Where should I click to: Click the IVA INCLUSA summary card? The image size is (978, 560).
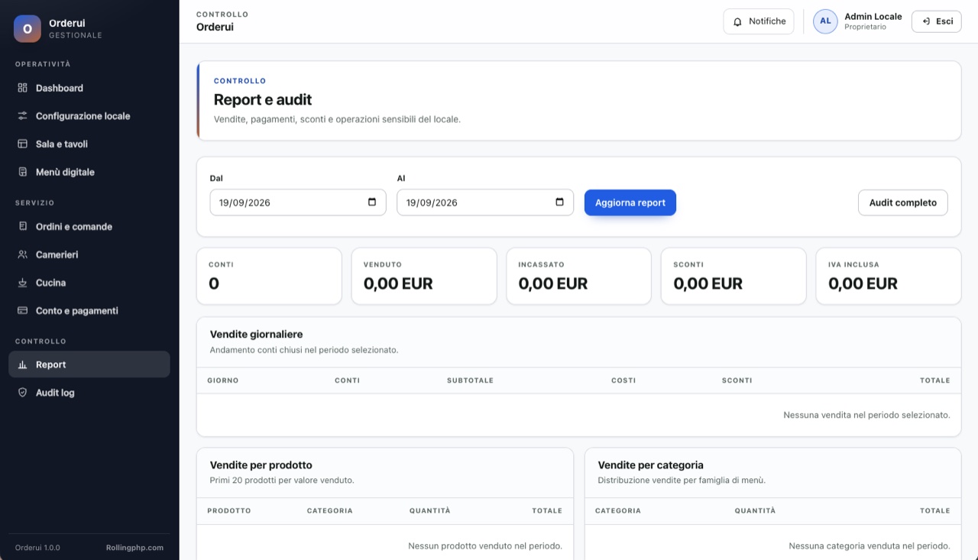tap(889, 276)
